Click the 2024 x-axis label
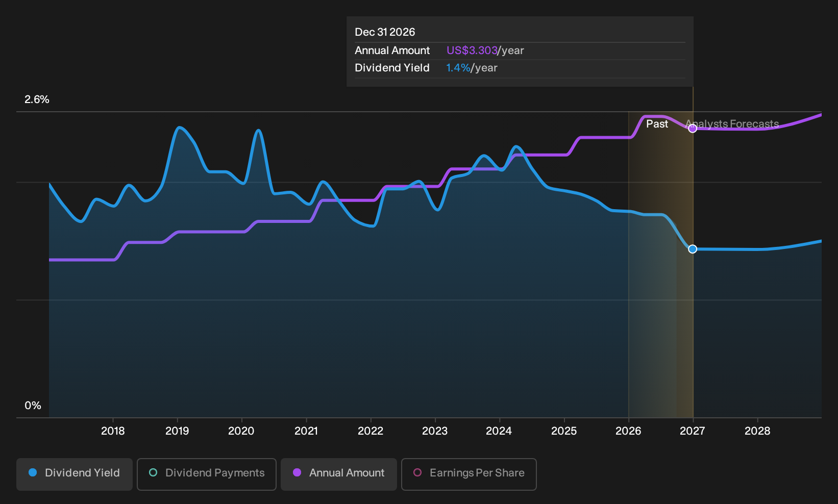 coord(499,431)
